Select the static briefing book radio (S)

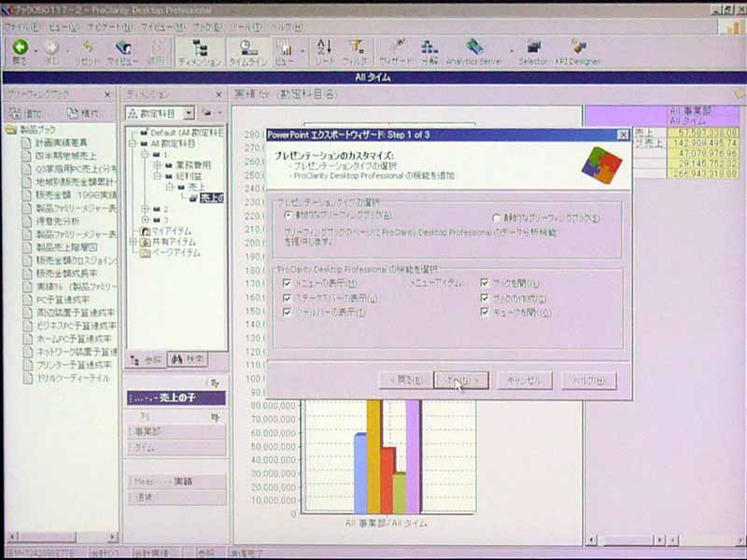tap(496, 218)
